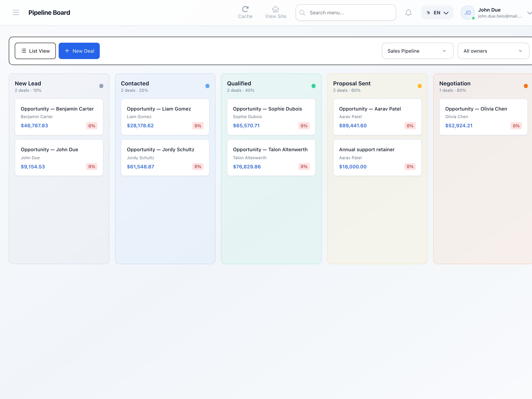This screenshot has height=399, width=532.
Task: Click the Proposal Sent yellow status dot
Action: pos(420,86)
